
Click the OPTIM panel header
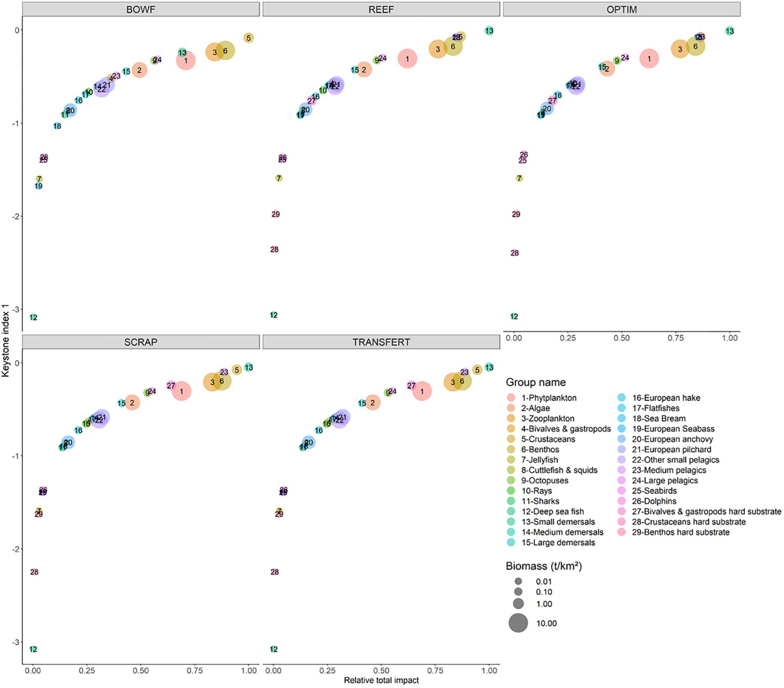click(622, 9)
